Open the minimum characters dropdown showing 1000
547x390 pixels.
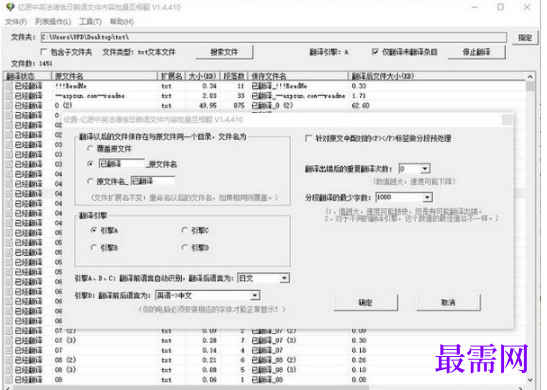pyautogui.click(x=427, y=197)
